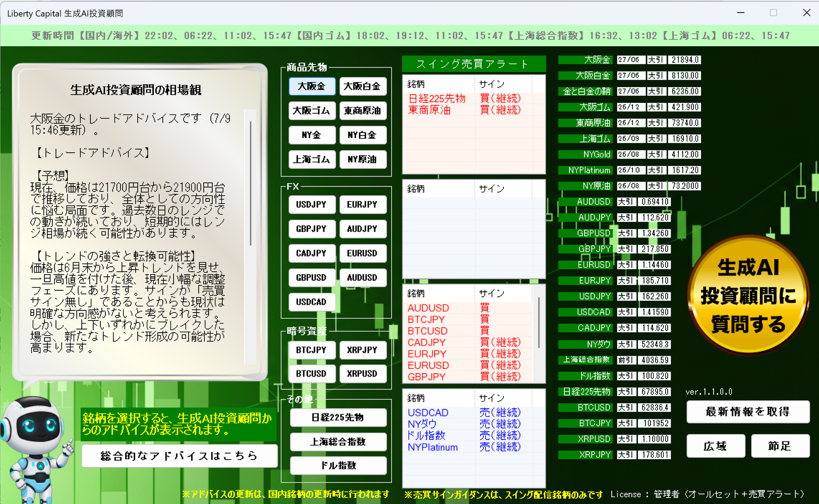Click the 上海総合指数 button
The image size is (819, 504).
338,442
